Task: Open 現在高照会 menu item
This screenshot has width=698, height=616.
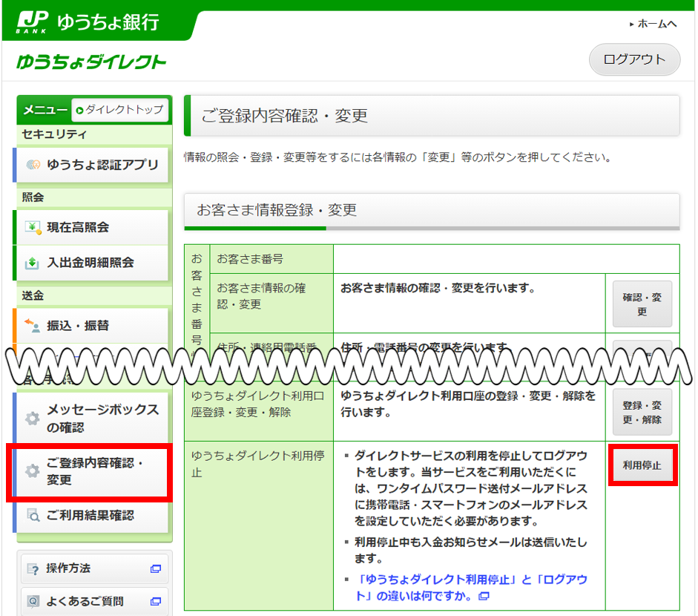Action: pyautogui.click(x=92, y=227)
